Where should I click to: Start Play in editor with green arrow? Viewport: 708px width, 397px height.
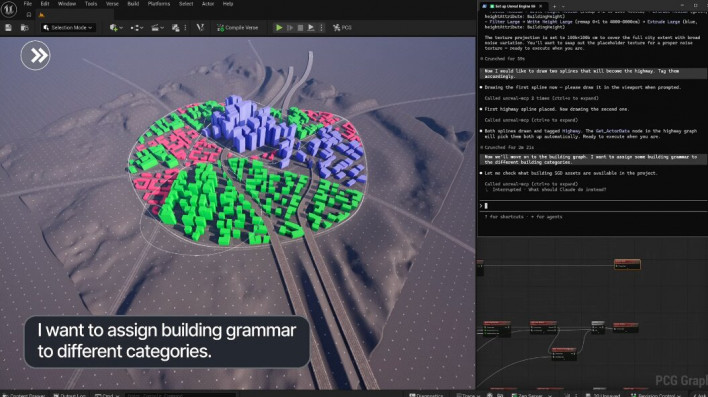[279, 28]
